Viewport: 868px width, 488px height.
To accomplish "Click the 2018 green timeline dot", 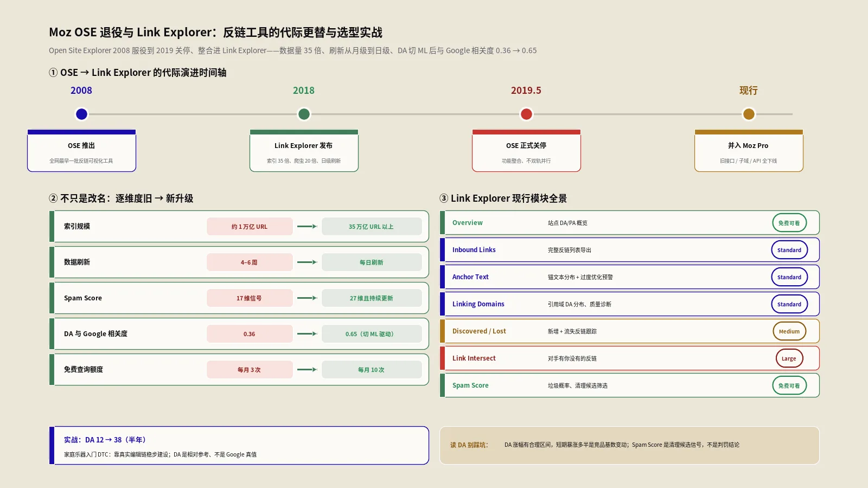I will pos(304,114).
